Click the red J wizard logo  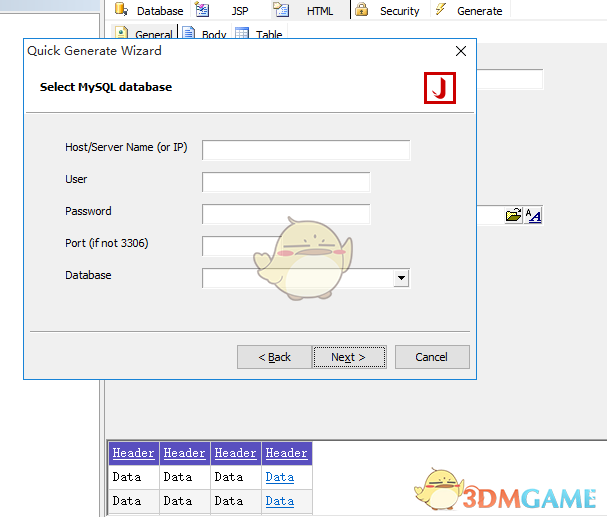point(440,88)
